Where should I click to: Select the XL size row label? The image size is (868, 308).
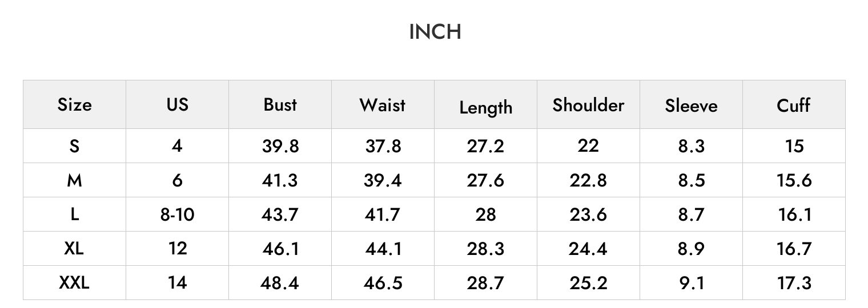(74, 249)
